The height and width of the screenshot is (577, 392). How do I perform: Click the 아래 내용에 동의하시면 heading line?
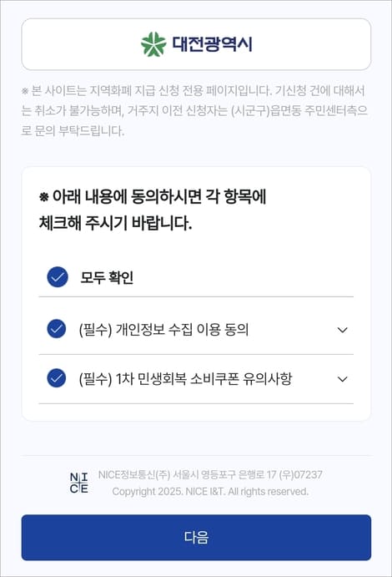153,196
